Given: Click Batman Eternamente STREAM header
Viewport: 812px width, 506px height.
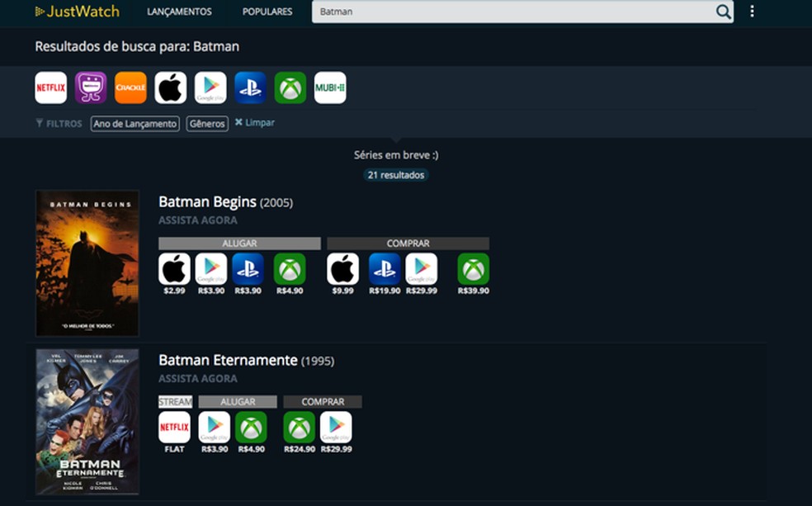Looking at the screenshot, I should point(176,402).
